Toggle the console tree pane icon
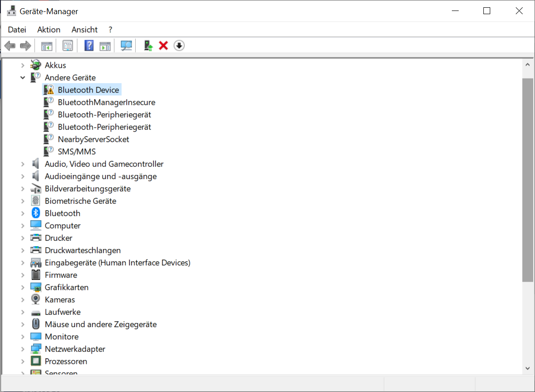This screenshot has height=392, width=535. [x=47, y=46]
